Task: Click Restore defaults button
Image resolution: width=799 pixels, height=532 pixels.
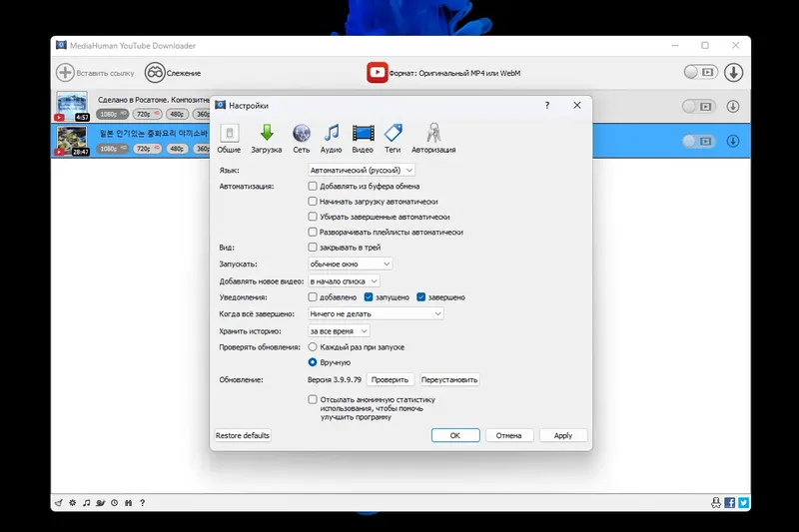Action: point(243,435)
